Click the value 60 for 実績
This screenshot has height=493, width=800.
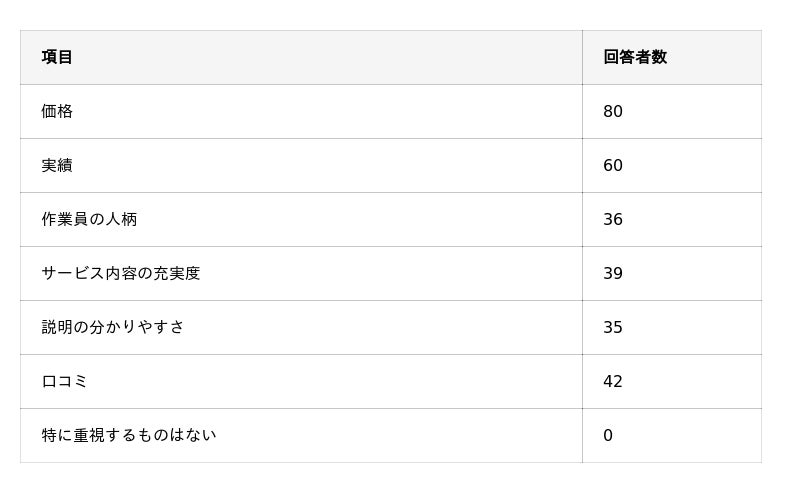613,165
